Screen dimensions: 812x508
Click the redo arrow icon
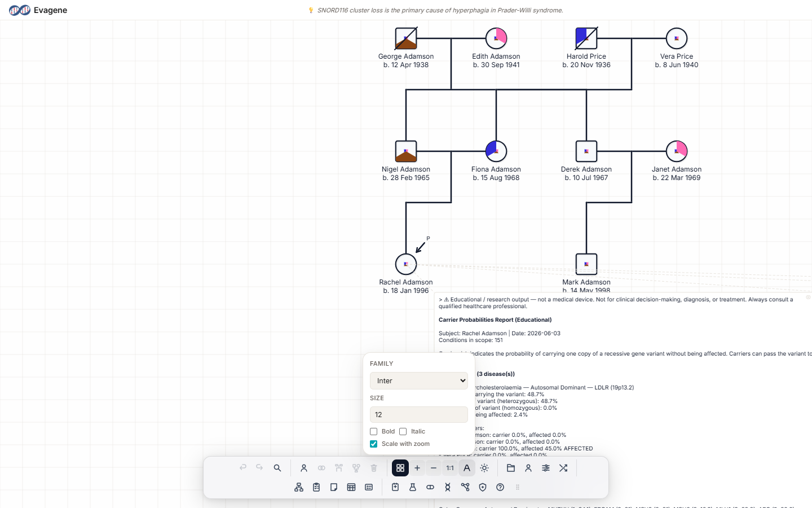tap(259, 468)
